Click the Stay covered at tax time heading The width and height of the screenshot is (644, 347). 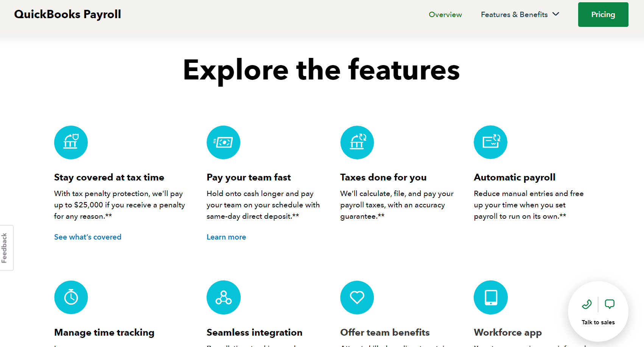click(x=109, y=177)
